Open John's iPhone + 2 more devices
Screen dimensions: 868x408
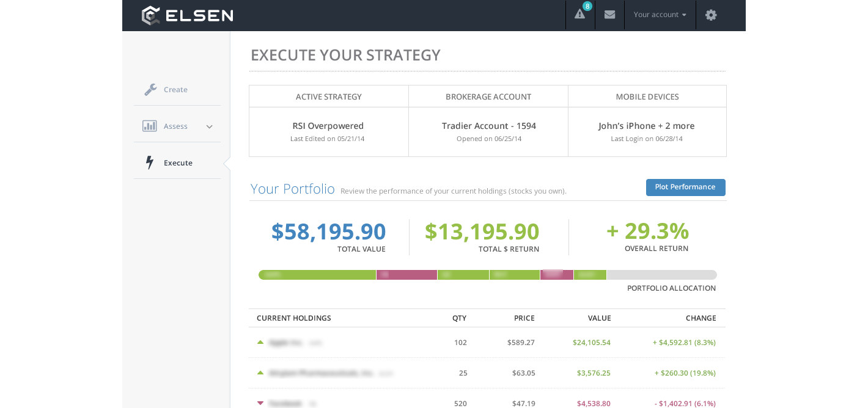click(x=647, y=126)
